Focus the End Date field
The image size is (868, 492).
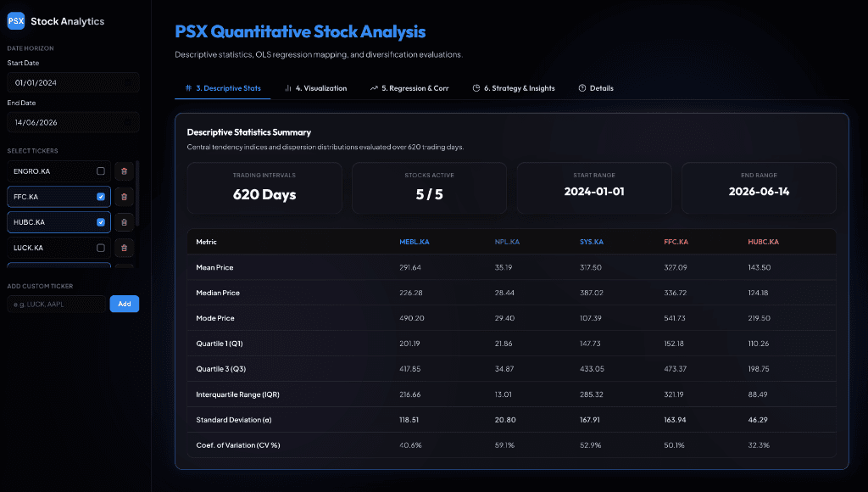(x=73, y=122)
